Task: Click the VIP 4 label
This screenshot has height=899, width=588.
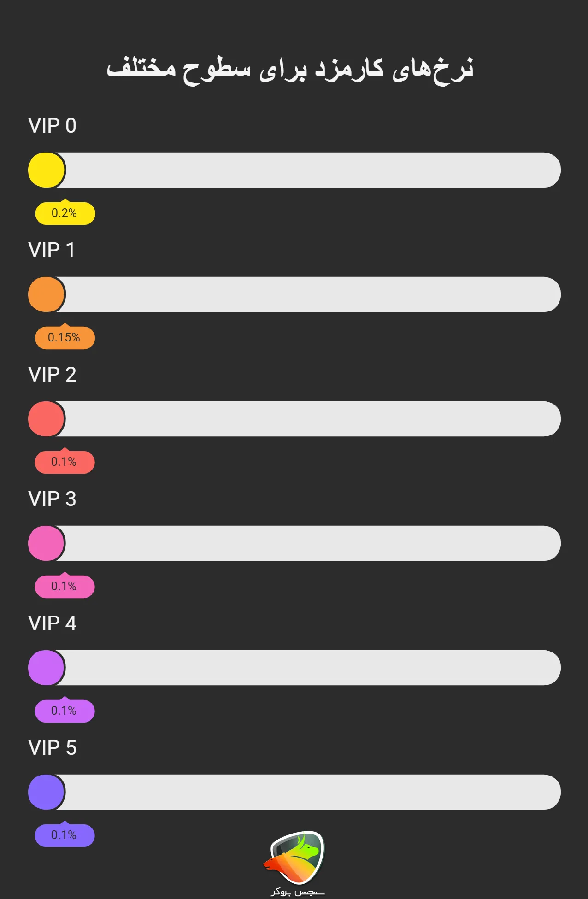Action: point(52,623)
